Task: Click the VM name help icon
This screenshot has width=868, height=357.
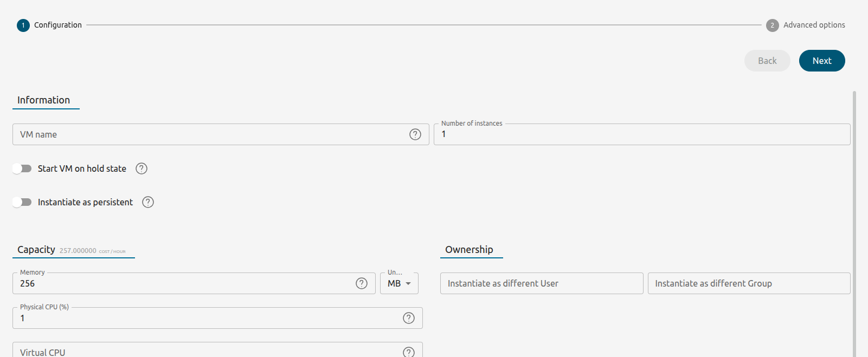Action: click(415, 134)
